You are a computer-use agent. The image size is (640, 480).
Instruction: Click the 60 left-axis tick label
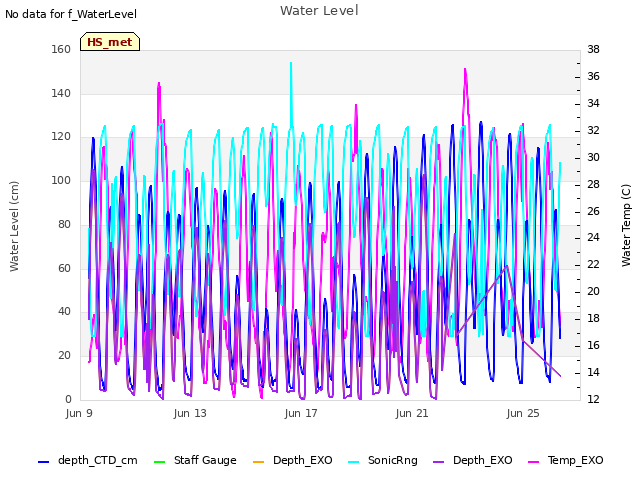pyautogui.click(x=64, y=268)
